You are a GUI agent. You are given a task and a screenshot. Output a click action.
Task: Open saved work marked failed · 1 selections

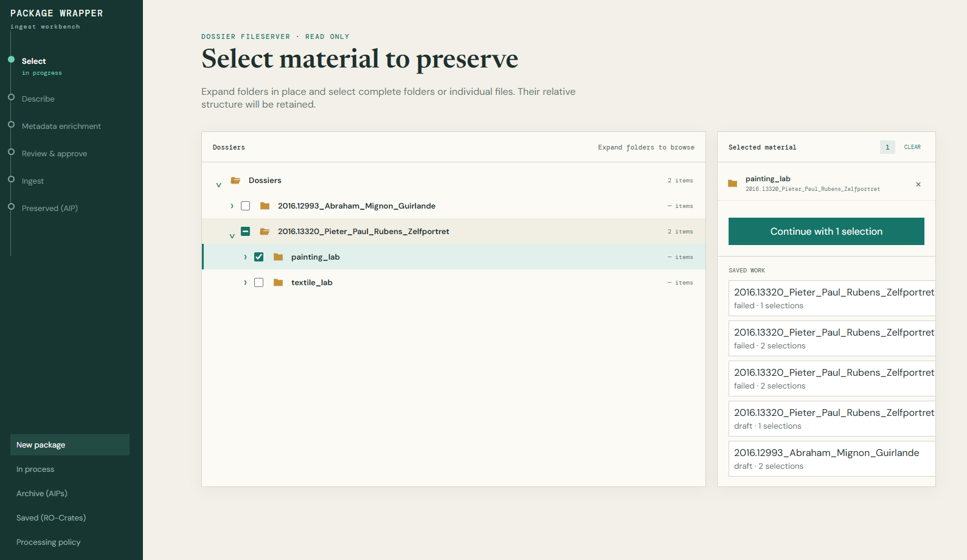[832, 299]
